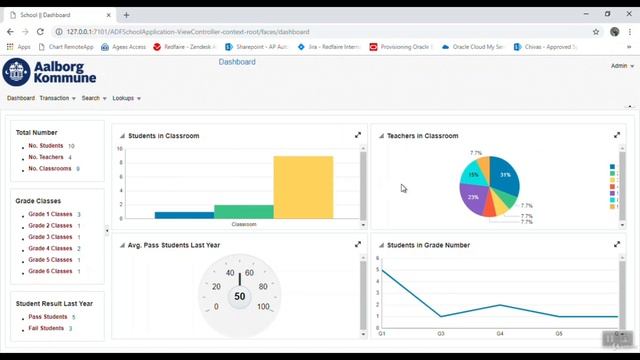Click the Students in Classroom panel scrollbar

click(x=363, y=186)
